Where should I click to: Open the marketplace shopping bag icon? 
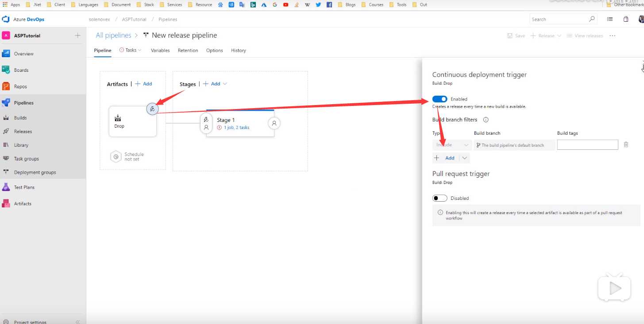[626, 19]
